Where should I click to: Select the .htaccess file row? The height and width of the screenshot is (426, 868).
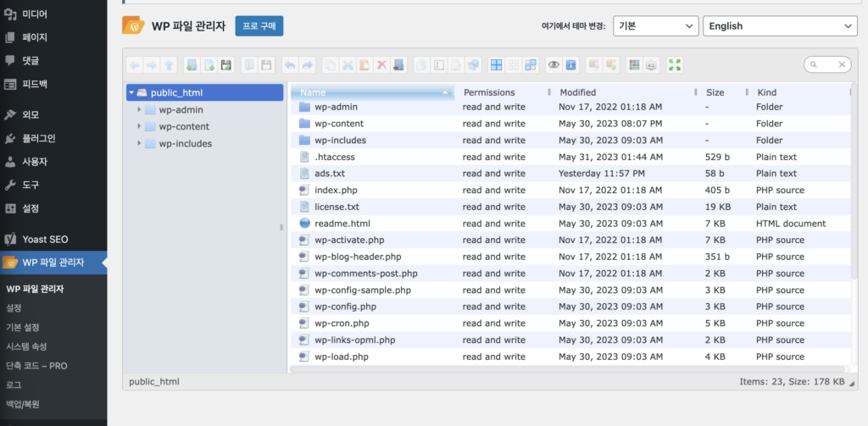571,158
